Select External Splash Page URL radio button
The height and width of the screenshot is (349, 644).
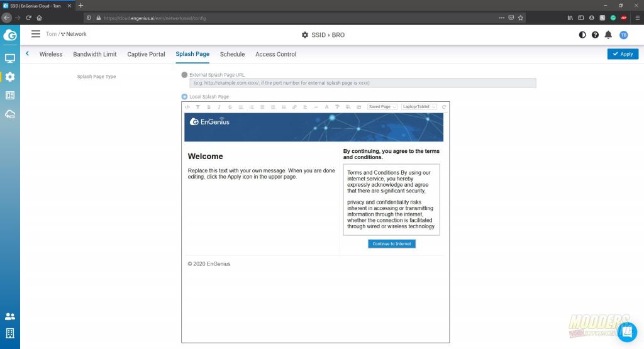tap(184, 75)
